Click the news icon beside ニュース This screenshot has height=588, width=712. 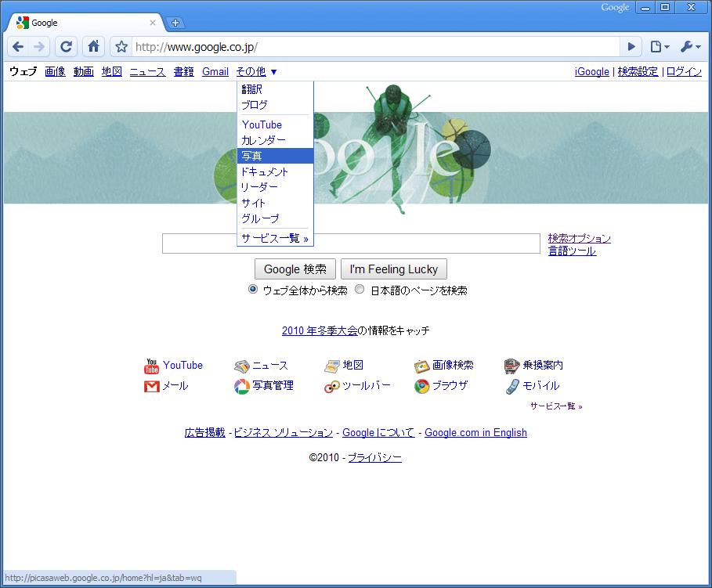242,366
